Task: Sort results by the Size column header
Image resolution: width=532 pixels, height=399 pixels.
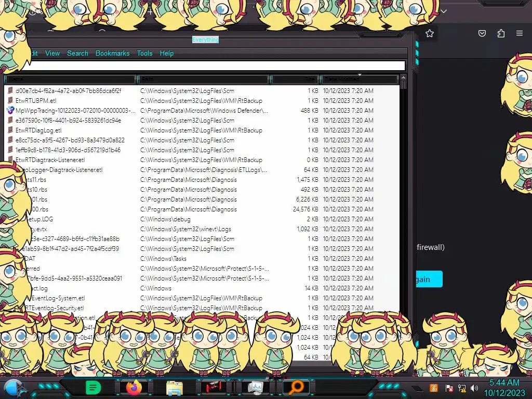Action: tap(295, 79)
